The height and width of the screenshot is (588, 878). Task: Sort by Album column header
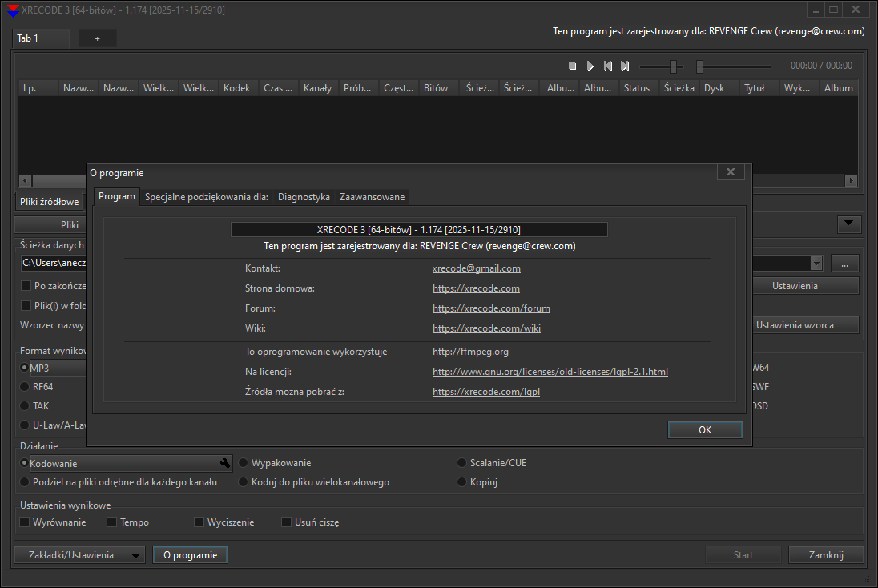(x=839, y=88)
